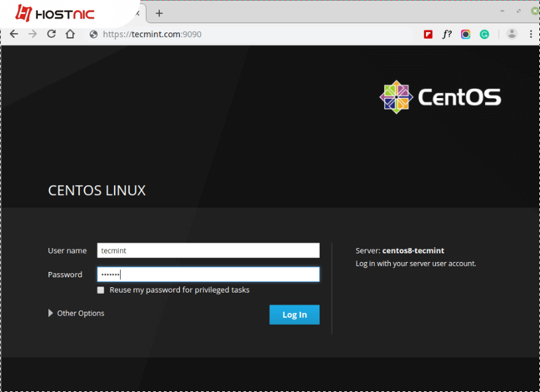Go to the browser home page

click(70, 34)
